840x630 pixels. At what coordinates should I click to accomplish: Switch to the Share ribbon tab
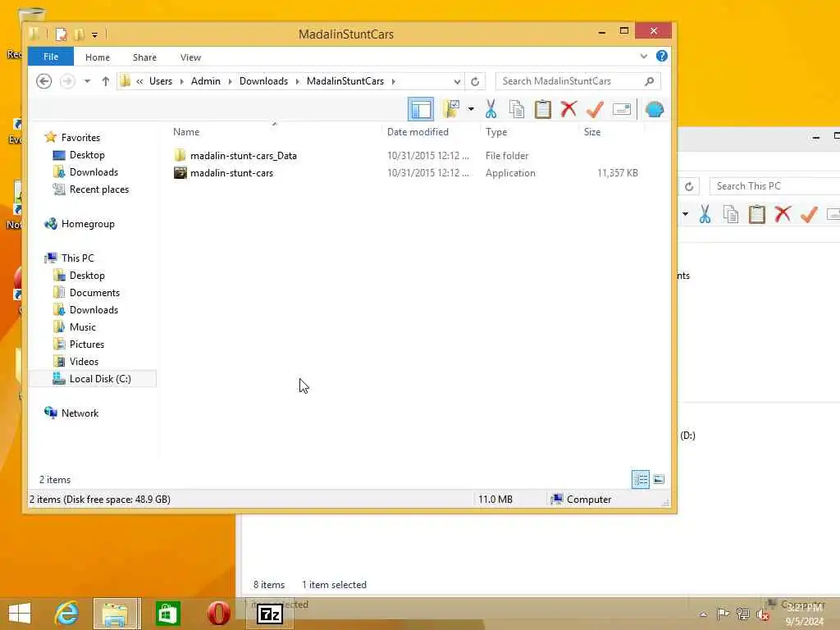pyautogui.click(x=144, y=57)
